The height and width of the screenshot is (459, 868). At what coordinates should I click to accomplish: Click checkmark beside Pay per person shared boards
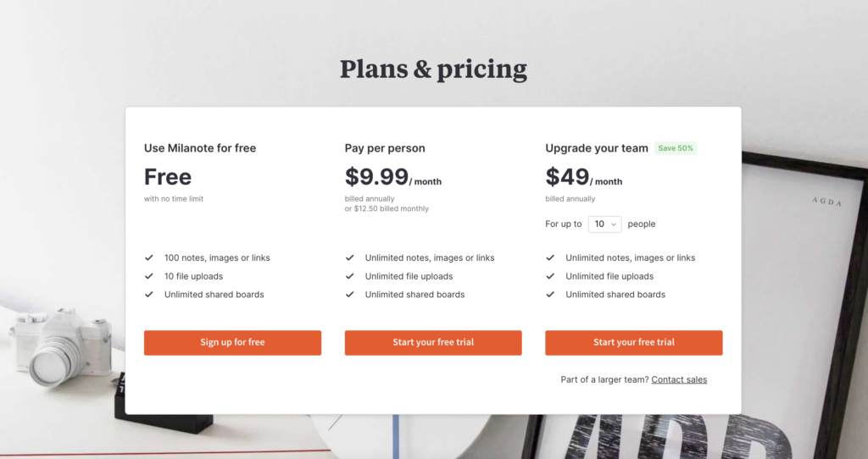point(349,295)
